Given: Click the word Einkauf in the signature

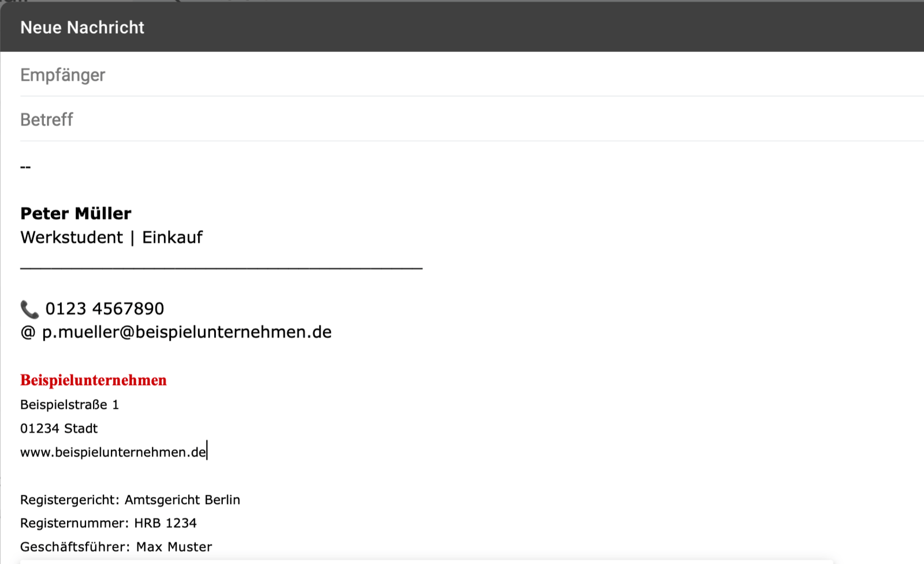Looking at the screenshot, I should point(172,237).
